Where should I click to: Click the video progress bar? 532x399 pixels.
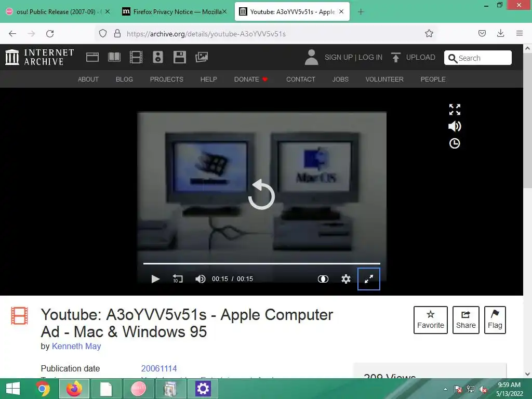tap(262, 263)
